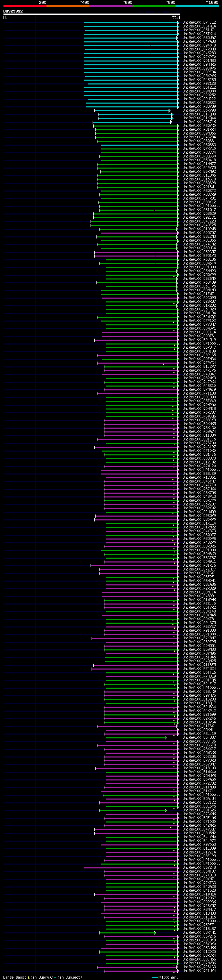Click the green alignment bar of UniRef100_A3QVX0
Image resolution: width=222 pixels, height=980 pixels.
(136, 125)
